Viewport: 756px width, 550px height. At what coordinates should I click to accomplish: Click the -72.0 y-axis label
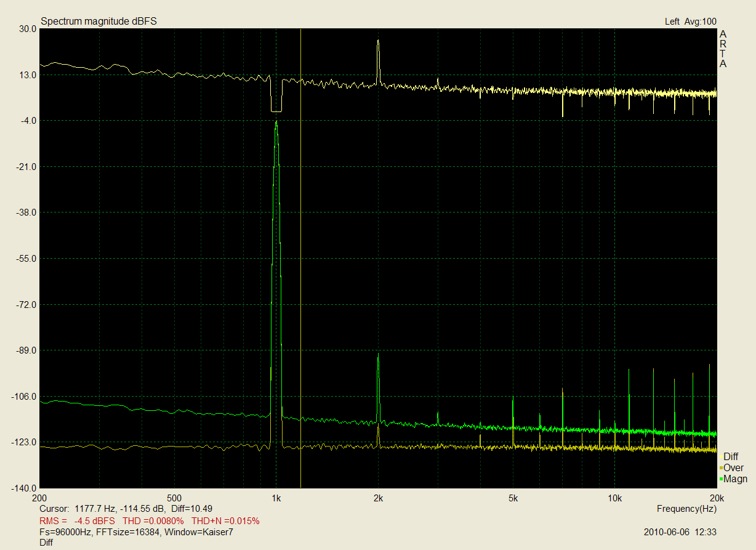click(28, 305)
